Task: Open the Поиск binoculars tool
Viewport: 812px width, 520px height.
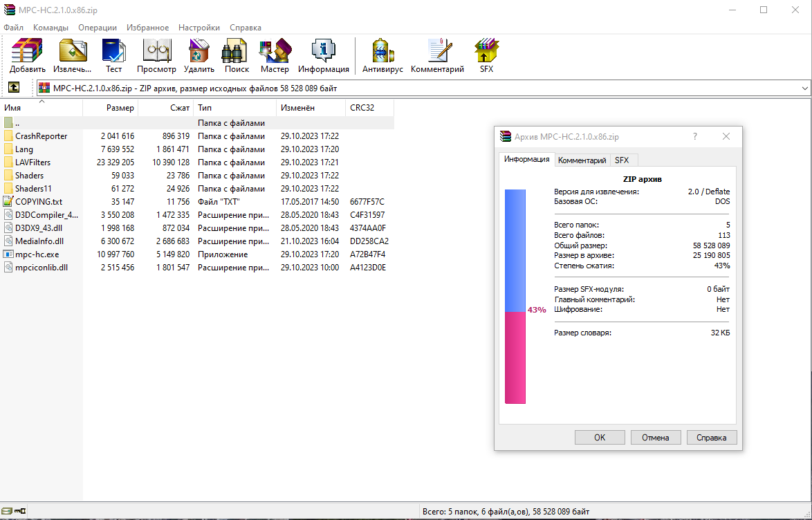Action: point(237,55)
